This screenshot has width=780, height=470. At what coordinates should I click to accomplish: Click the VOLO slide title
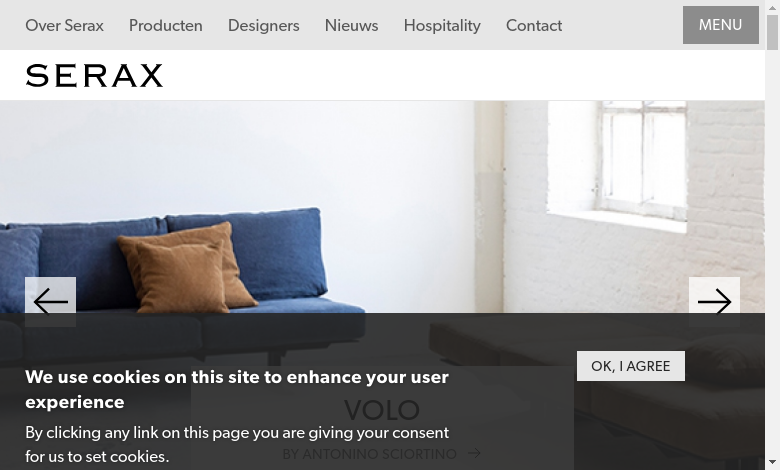(x=382, y=410)
